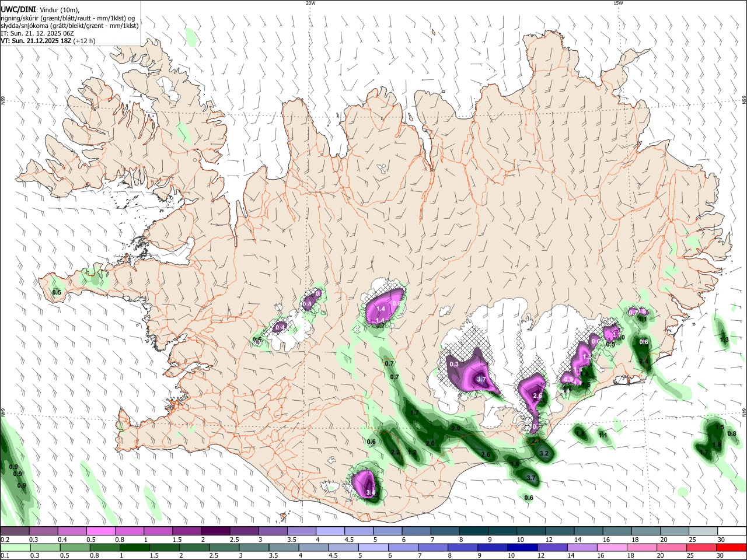Click the '0.6' value offshore below the south coast

529,498
